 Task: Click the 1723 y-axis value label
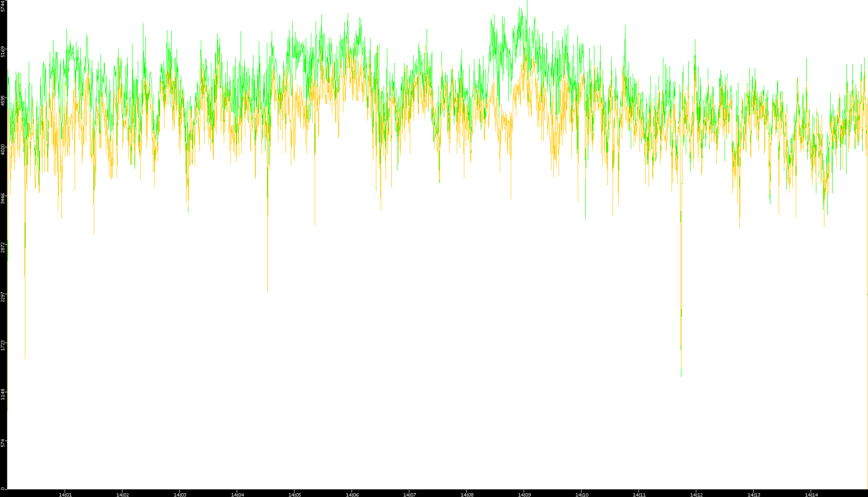click(3, 345)
